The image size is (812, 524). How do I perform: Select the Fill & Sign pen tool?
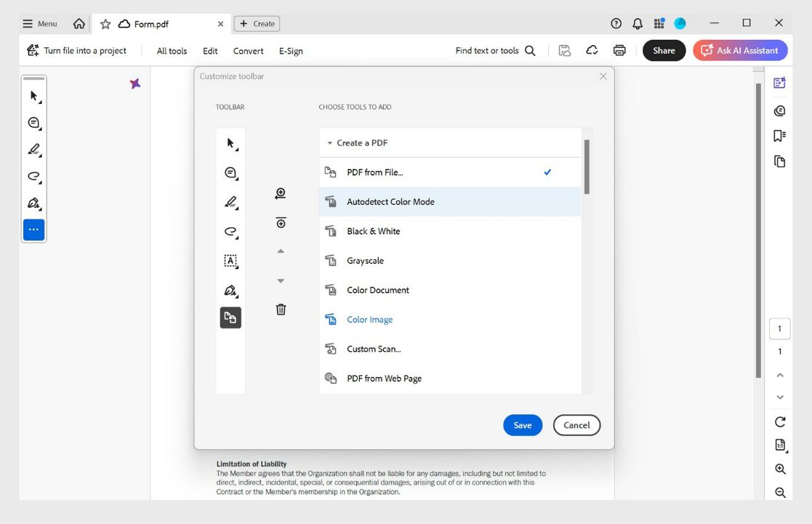pos(33,203)
